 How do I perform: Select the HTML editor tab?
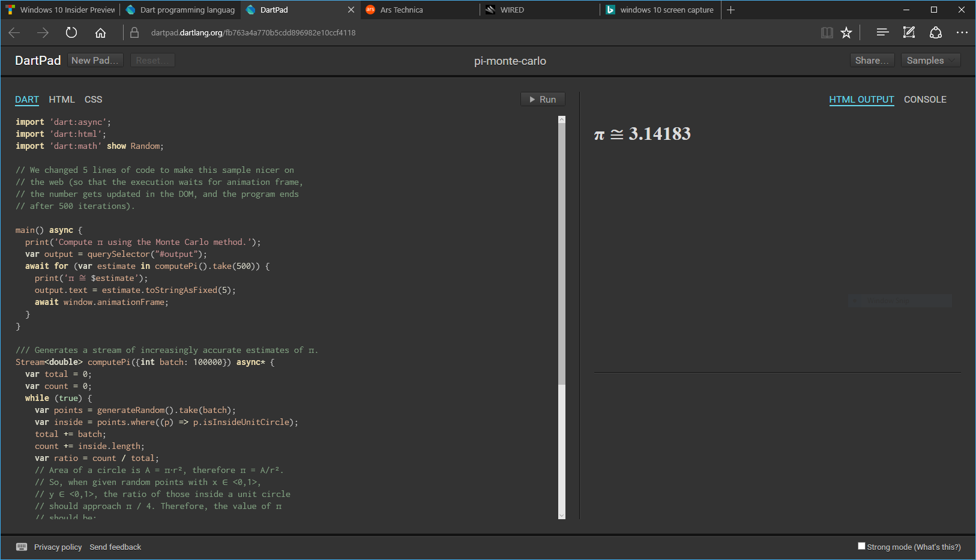coord(62,100)
